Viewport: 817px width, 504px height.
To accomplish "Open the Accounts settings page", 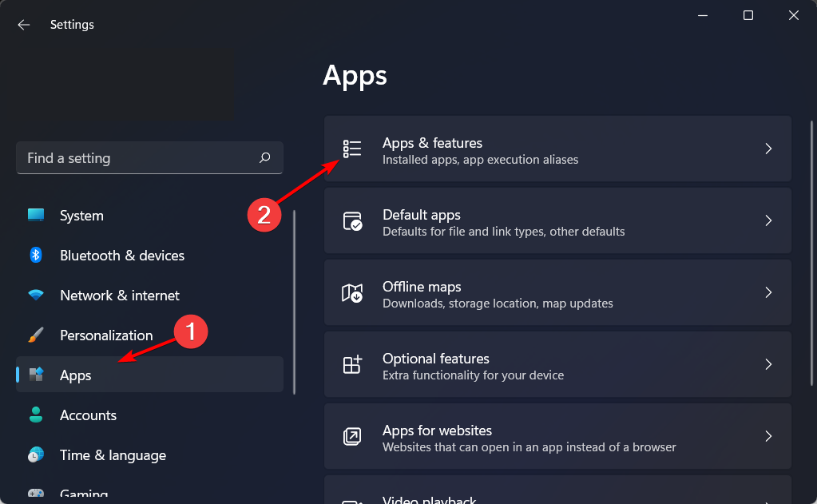I will click(x=88, y=415).
